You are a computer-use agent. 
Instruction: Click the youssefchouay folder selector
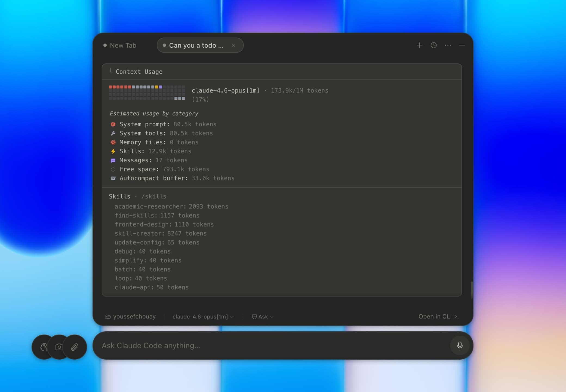coord(131,317)
